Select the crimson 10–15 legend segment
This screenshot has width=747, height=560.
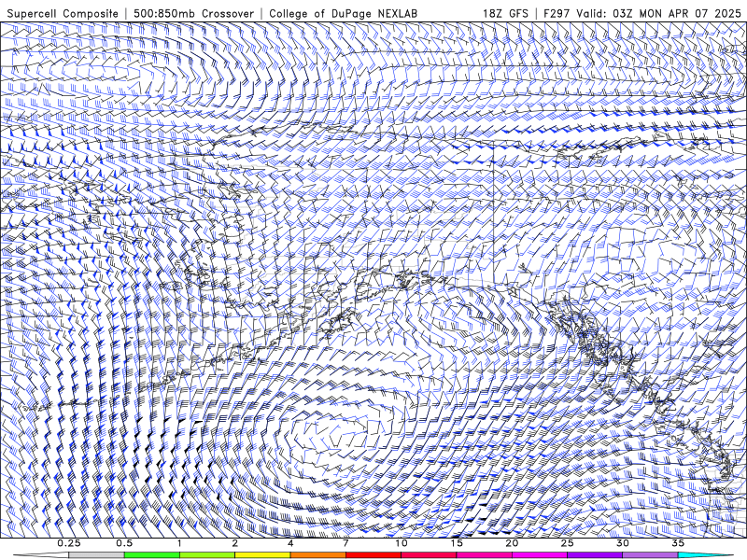tap(429, 555)
